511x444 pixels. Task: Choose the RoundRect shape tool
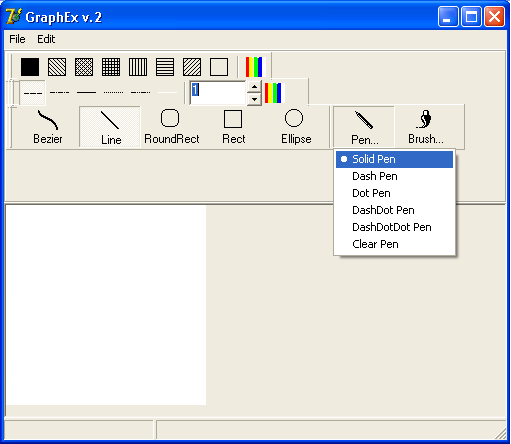171,127
